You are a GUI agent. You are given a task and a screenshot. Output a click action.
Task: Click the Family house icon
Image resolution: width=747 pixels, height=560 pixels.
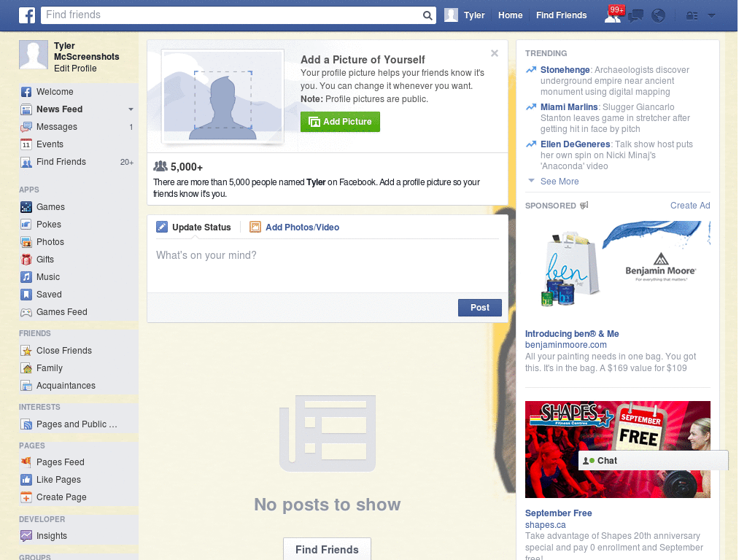click(26, 368)
